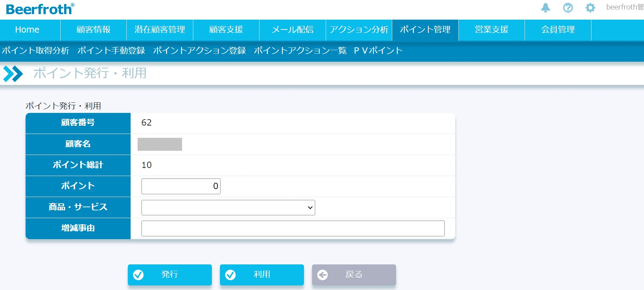Select the メール配信 menu item
The width and height of the screenshot is (644, 290).
[292, 30]
